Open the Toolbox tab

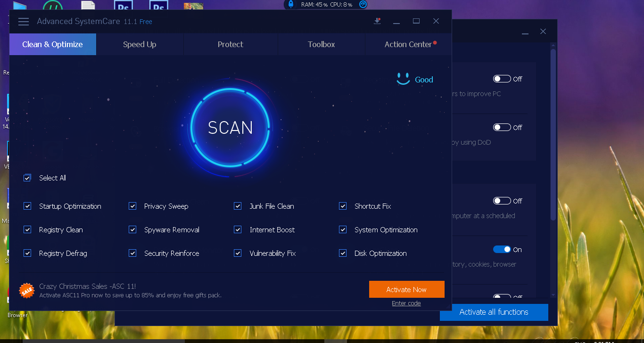(x=322, y=44)
